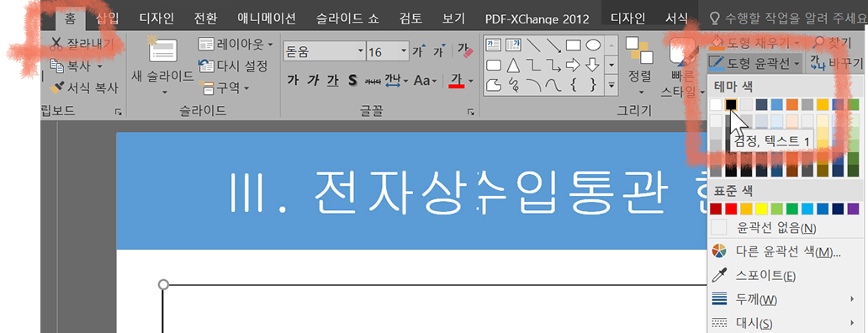Increase font size with the larger 가 icon
The height and width of the screenshot is (333, 868).
click(x=420, y=52)
